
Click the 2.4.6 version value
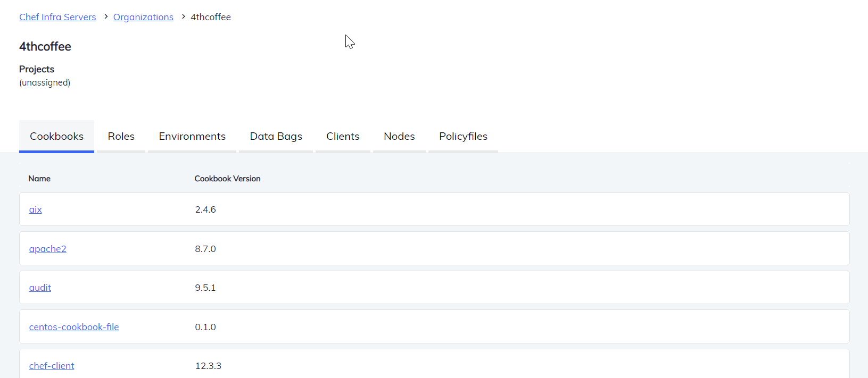coord(205,209)
